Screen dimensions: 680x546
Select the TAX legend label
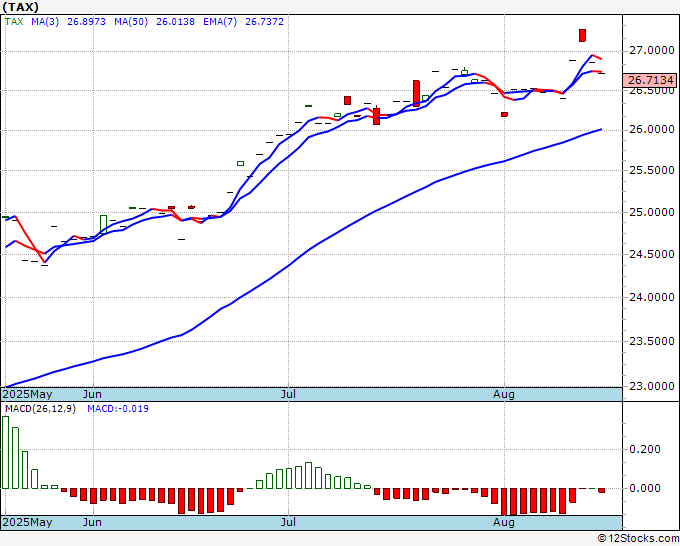[x=14, y=22]
